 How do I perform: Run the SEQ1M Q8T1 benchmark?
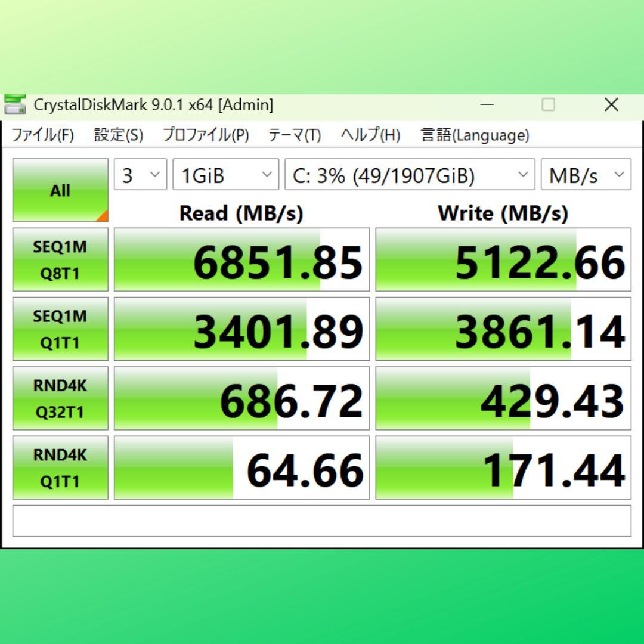pyautogui.click(x=60, y=259)
